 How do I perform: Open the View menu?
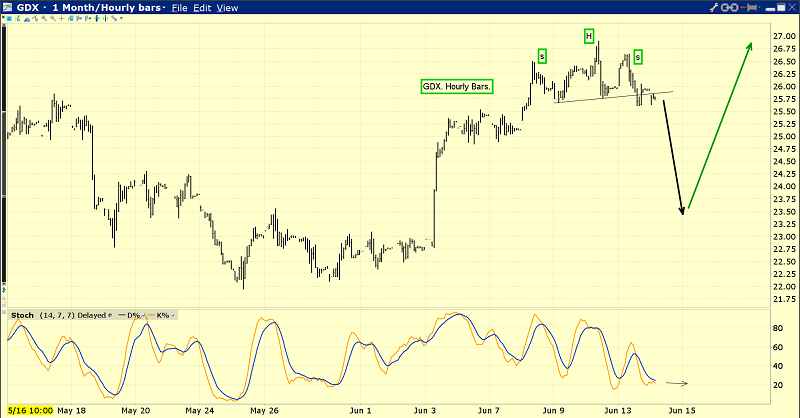[x=227, y=8]
